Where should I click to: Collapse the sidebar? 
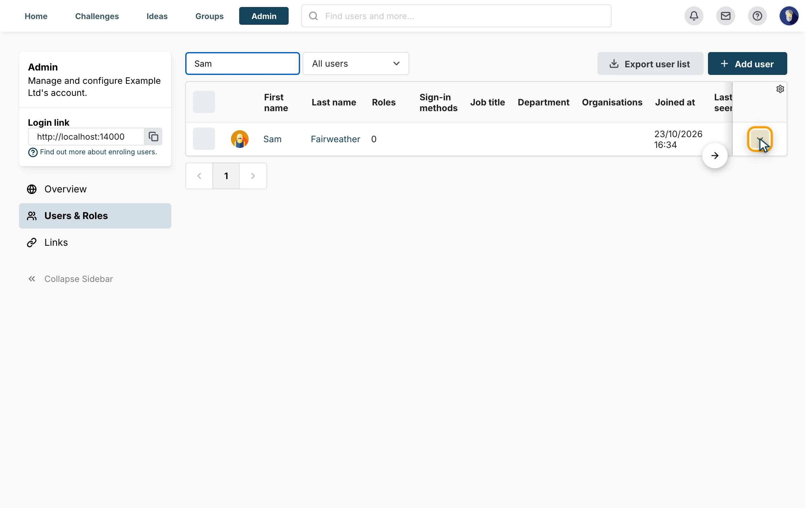pyautogui.click(x=70, y=279)
